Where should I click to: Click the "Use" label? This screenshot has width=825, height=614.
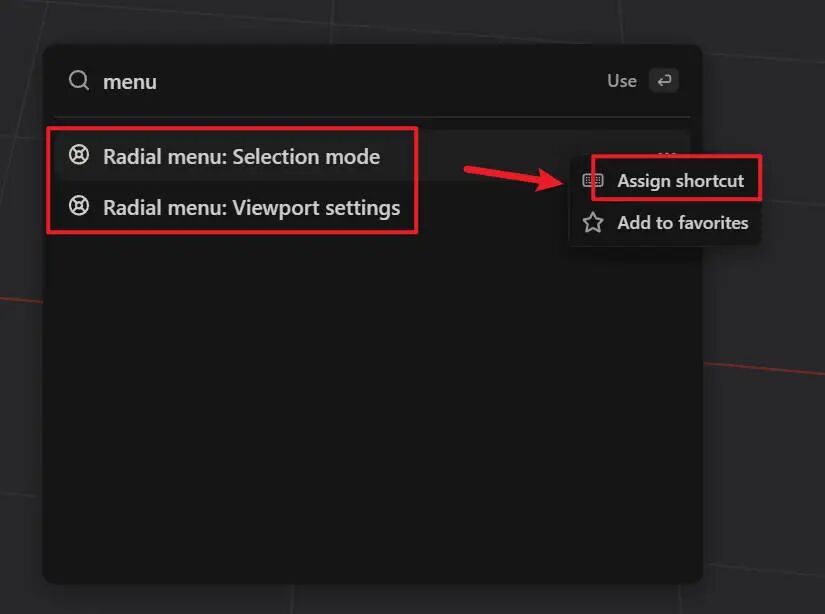click(622, 81)
